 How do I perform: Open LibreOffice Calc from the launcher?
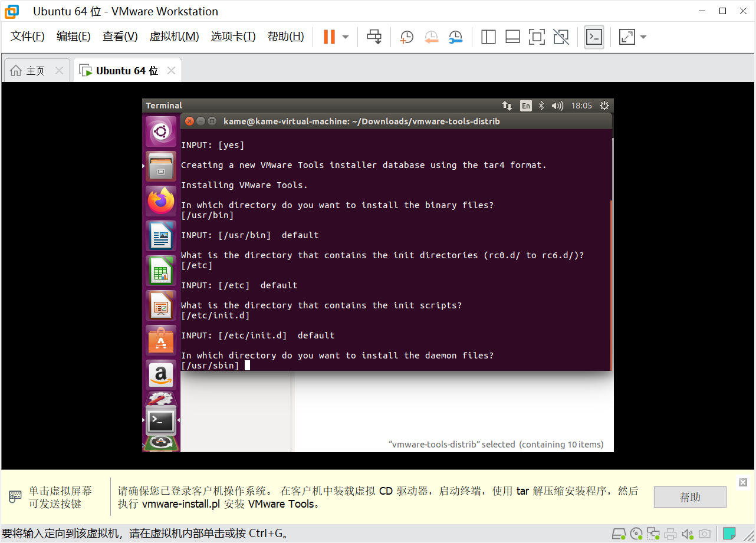[x=161, y=271]
